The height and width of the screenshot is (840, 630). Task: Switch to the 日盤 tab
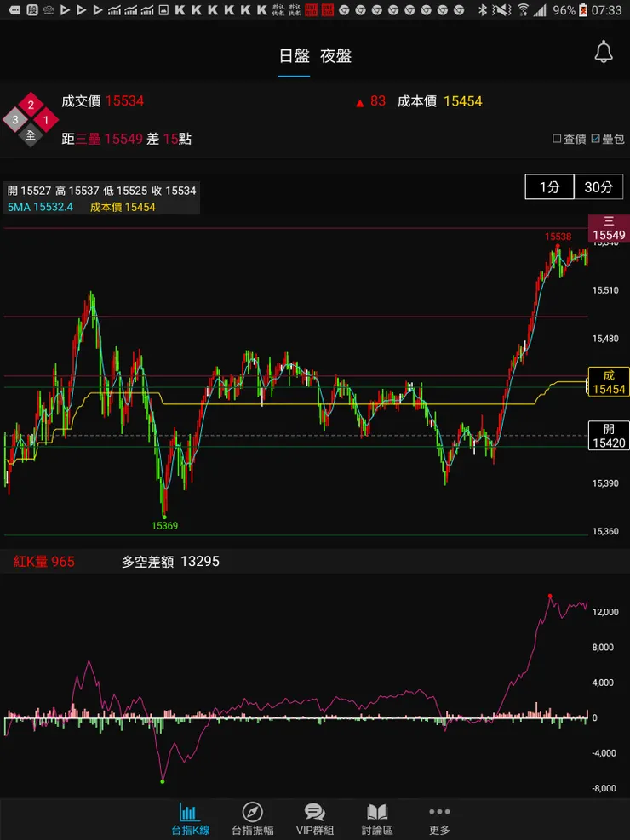(x=294, y=56)
